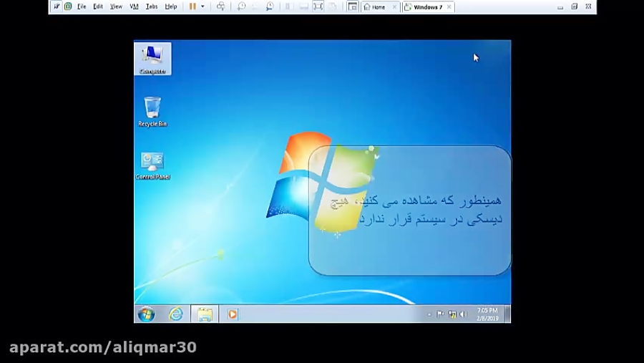Show hidden system tray icons

(x=429, y=314)
